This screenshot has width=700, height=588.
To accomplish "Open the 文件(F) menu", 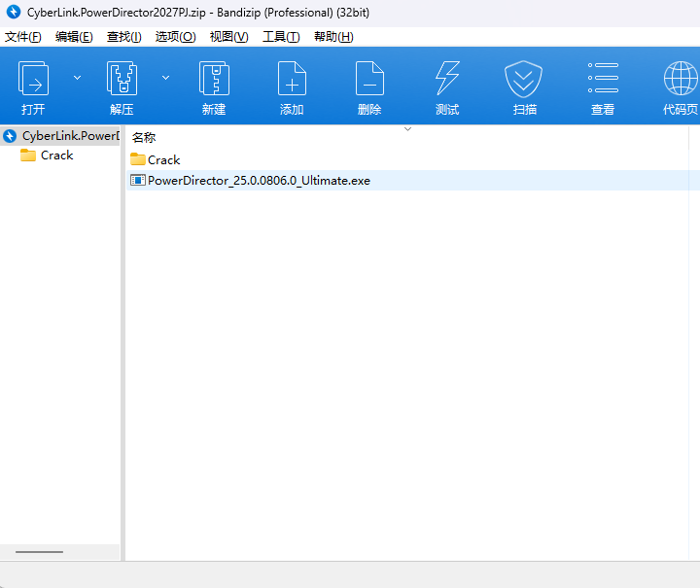I will (23, 37).
